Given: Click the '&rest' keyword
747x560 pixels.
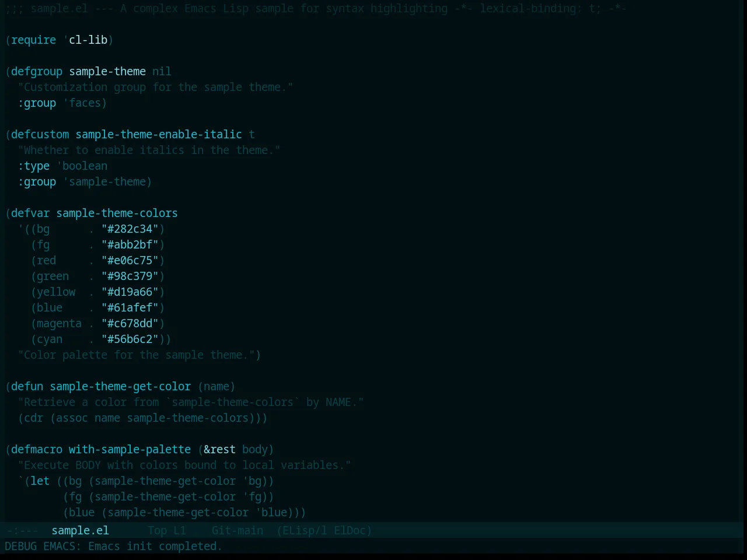Looking at the screenshot, I should coord(219,449).
